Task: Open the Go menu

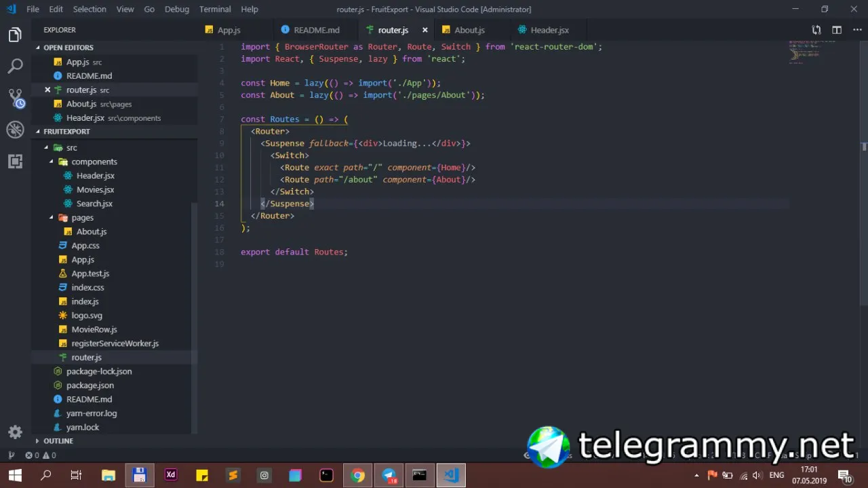Action: (x=149, y=9)
